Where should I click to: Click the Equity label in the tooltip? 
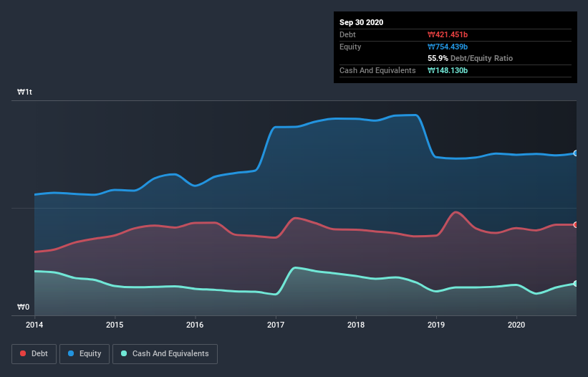coord(350,47)
